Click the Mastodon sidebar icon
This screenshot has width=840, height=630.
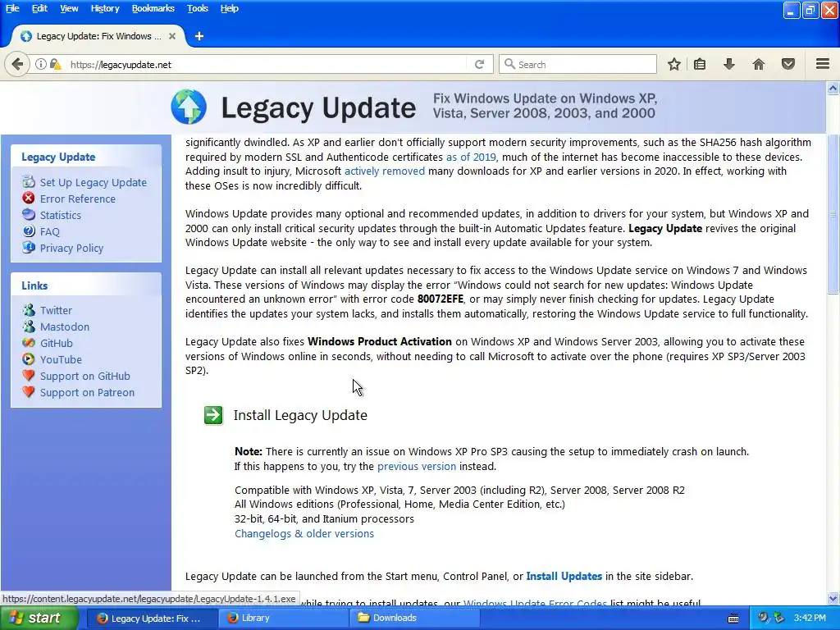pos(29,326)
